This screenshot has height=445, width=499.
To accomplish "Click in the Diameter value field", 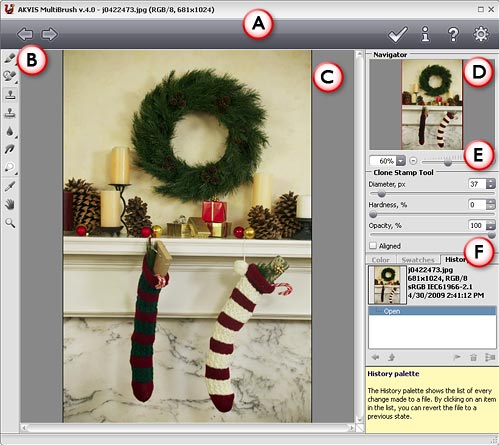I will 478,184.
